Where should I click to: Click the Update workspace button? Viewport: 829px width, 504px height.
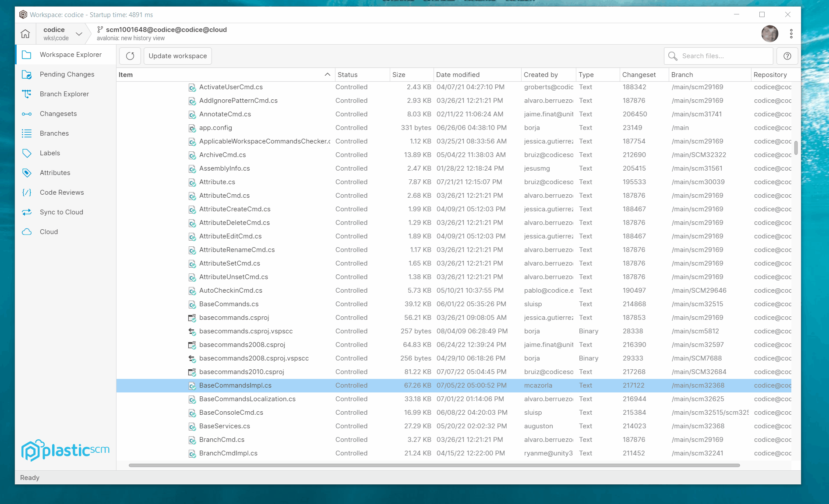click(177, 56)
